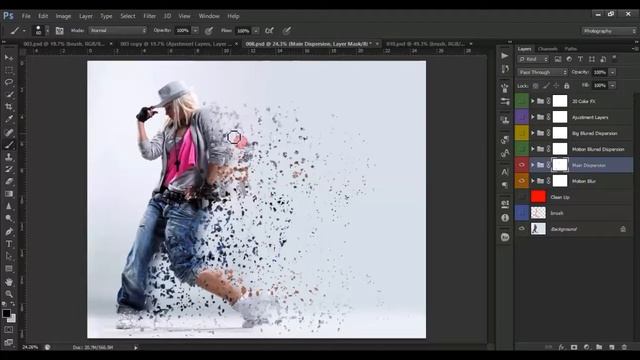Create new group via folder icon
This screenshot has width=640, height=360.
point(599,347)
